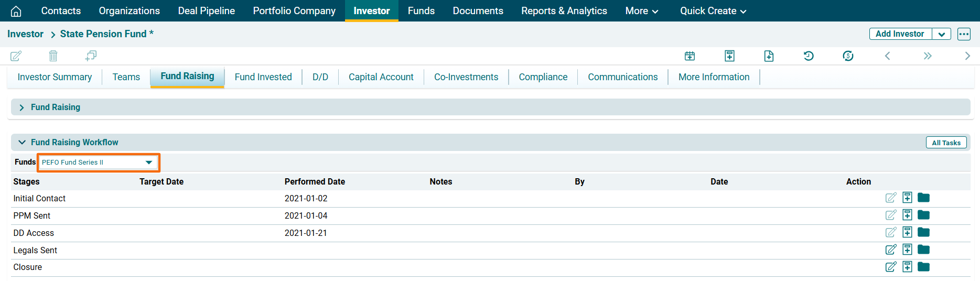Click the double-arrow skip forward icon

click(927, 56)
